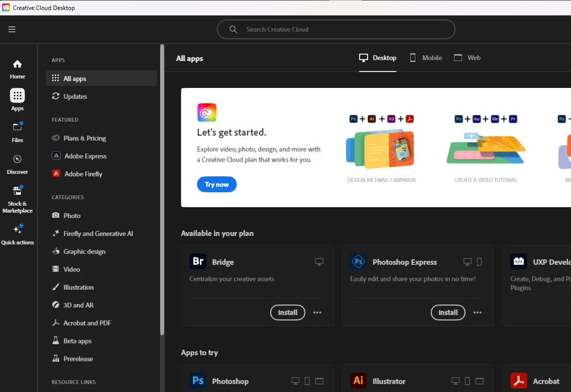Select the 3D and AR category

[101, 305]
